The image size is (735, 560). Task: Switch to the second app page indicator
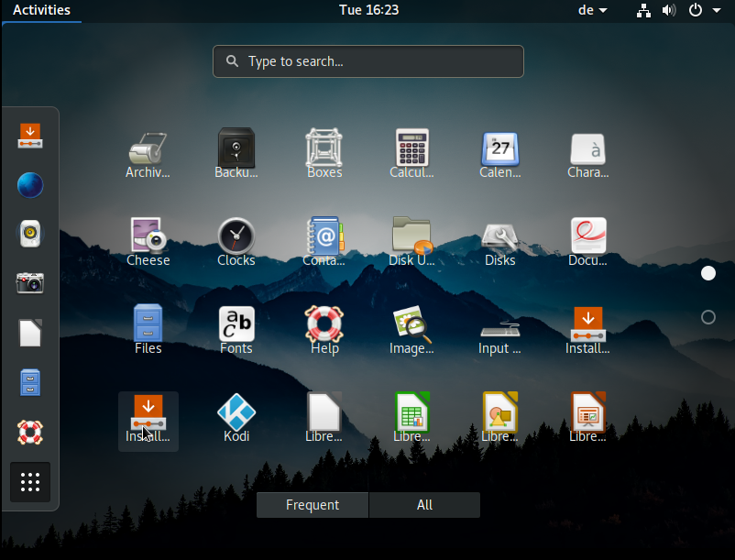click(x=708, y=317)
